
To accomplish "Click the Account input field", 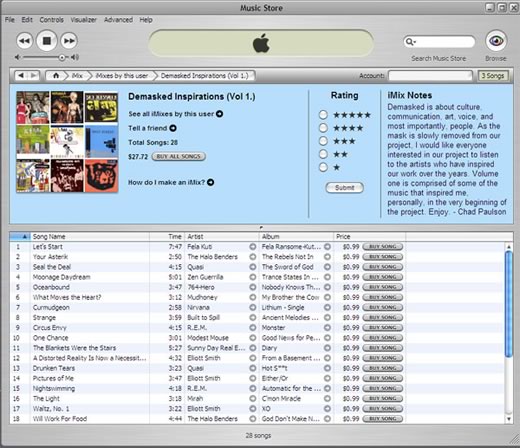I will click(430, 76).
